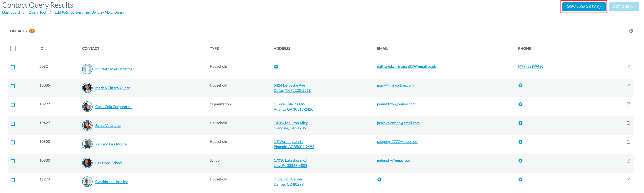Screen dimensions: 644x193
Task: Open Coca-Cola Corporation contact
Action: pos(114,107)
